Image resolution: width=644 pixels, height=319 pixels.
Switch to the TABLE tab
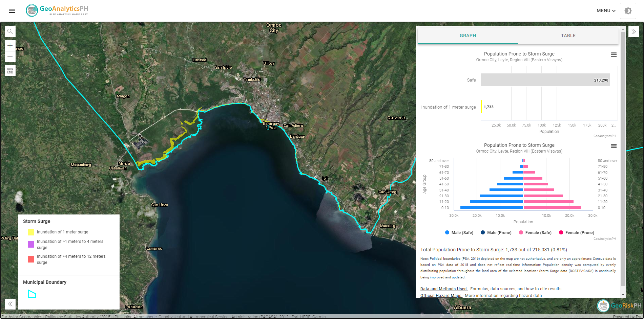tap(568, 36)
